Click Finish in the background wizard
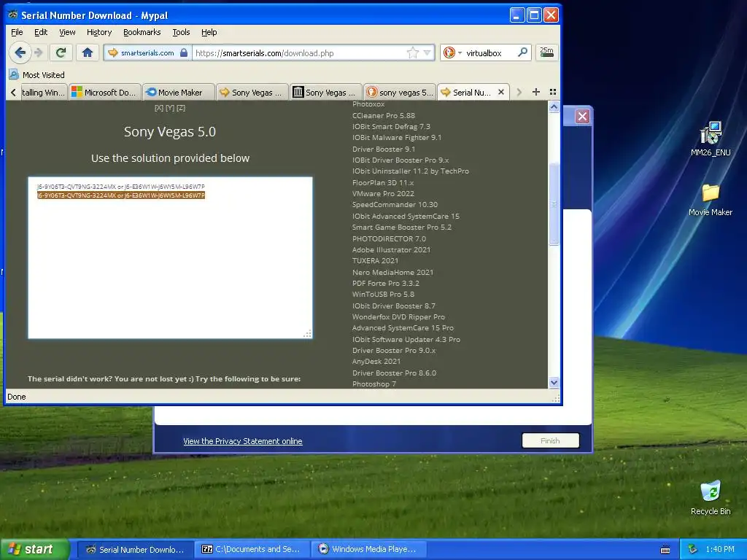 point(550,440)
